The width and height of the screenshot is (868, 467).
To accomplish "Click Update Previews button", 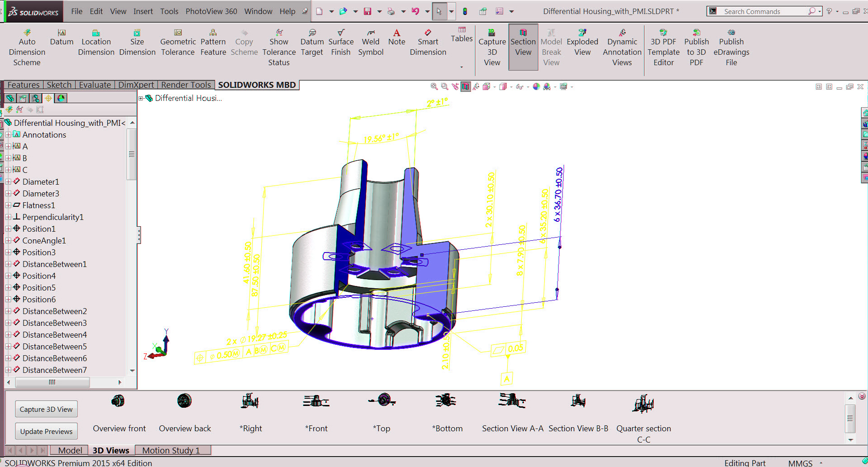I will coord(46,431).
